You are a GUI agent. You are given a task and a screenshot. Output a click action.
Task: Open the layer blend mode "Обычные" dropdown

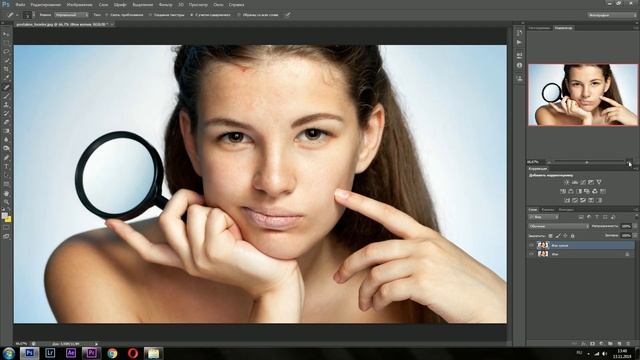559,226
